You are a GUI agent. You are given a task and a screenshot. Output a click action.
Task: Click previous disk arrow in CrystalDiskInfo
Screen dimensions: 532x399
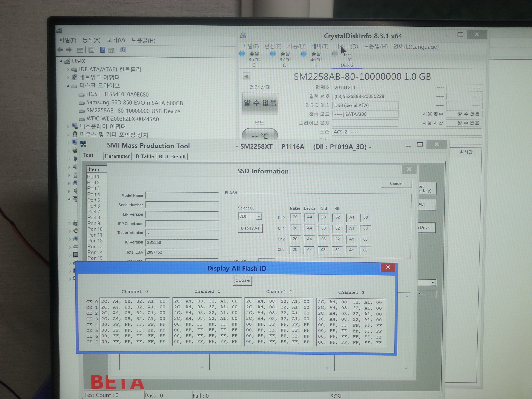246,76
